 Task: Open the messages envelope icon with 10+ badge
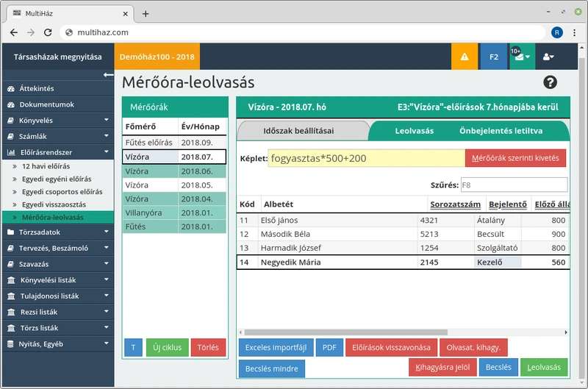(521, 57)
